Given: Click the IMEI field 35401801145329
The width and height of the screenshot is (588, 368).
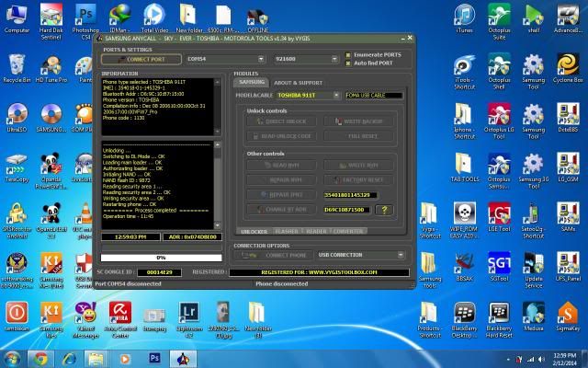Looking at the screenshot, I should point(350,195).
